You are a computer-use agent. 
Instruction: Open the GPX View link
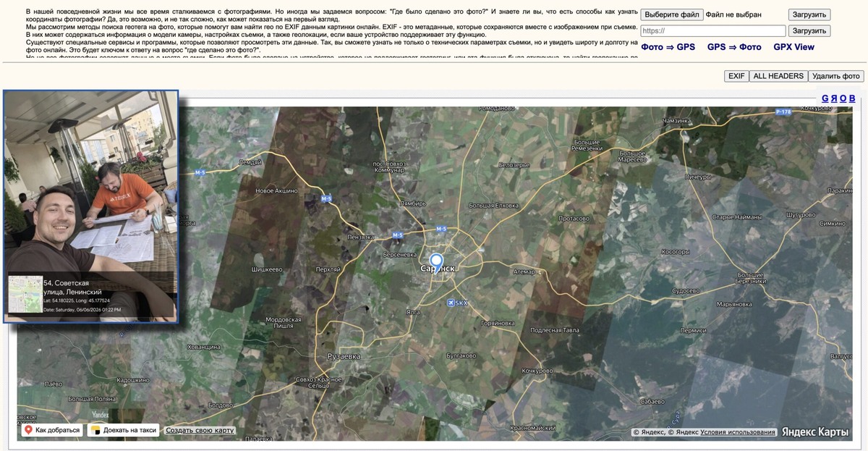tap(793, 47)
